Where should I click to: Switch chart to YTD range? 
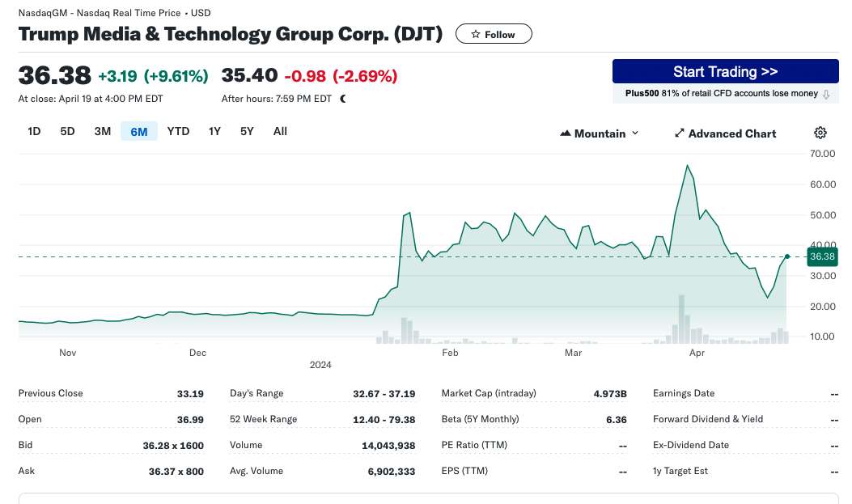(178, 131)
